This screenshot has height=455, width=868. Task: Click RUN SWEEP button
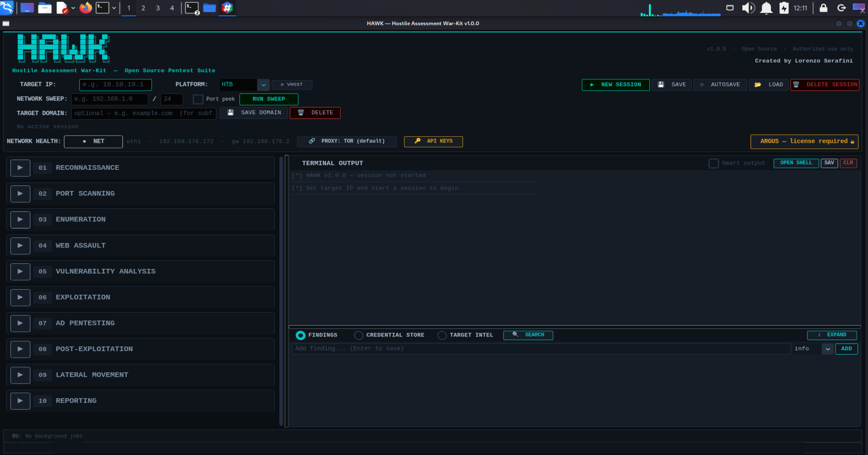point(269,99)
